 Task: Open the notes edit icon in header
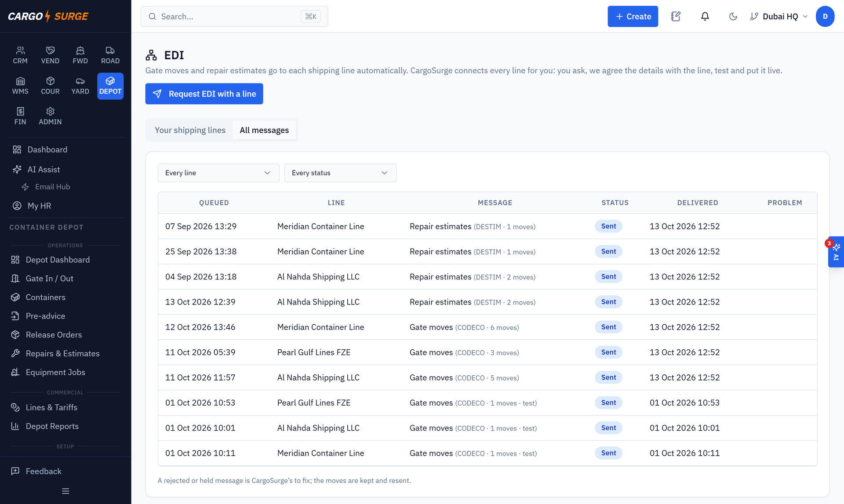coord(676,16)
